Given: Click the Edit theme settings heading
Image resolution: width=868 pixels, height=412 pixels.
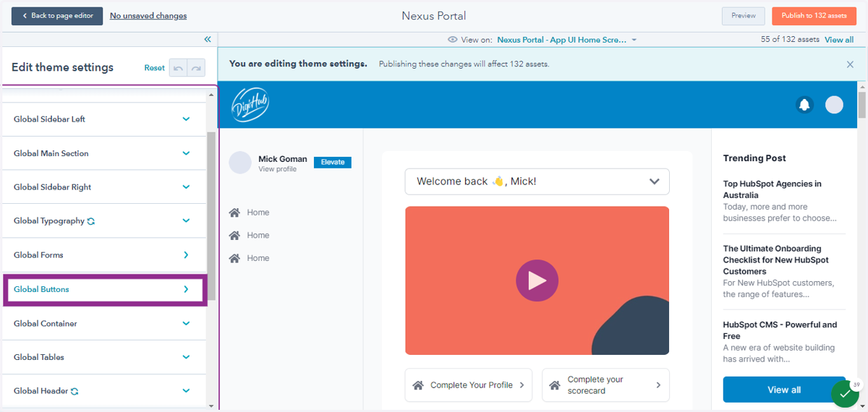Looking at the screenshot, I should tap(62, 67).
